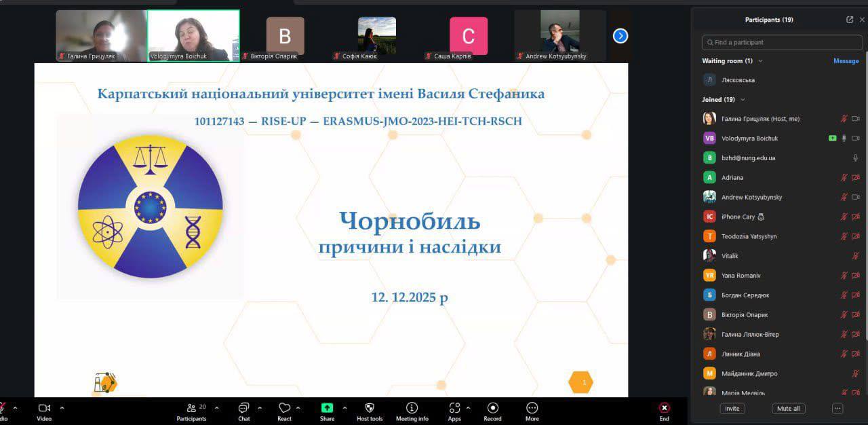Collapse the Waiting room section
Viewport: 868px width, 425px height.
click(x=760, y=61)
